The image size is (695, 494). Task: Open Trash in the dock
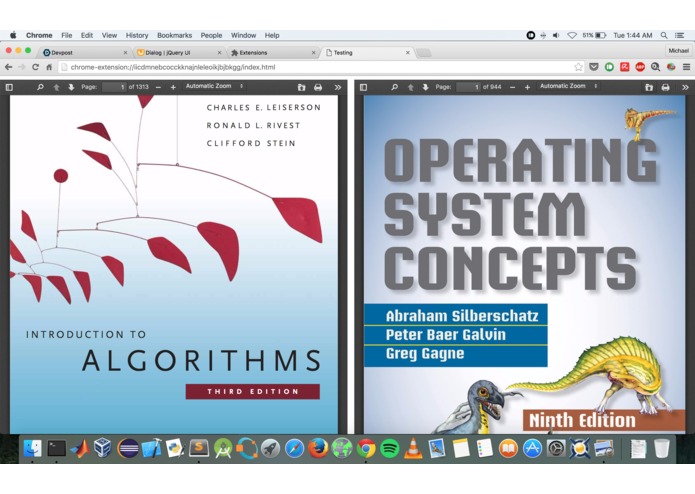[x=662, y=448]
